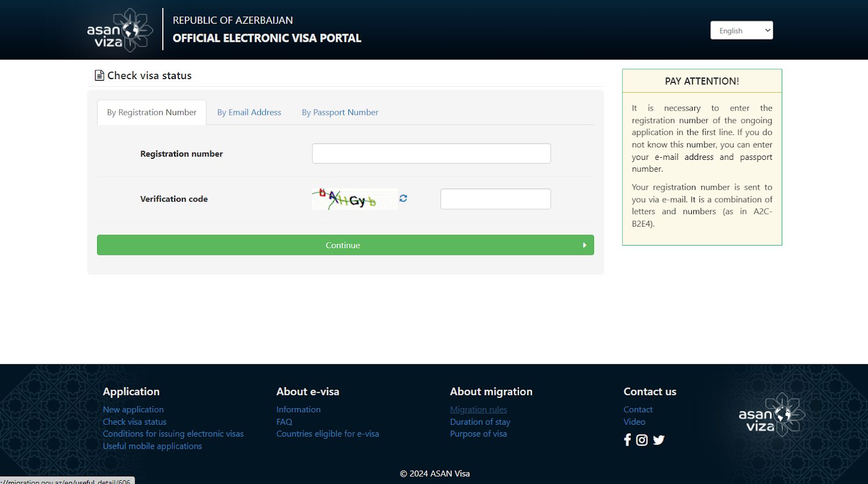The image size is (868, 484).
Task: Click the green Continue button
Action: point(346,245)
